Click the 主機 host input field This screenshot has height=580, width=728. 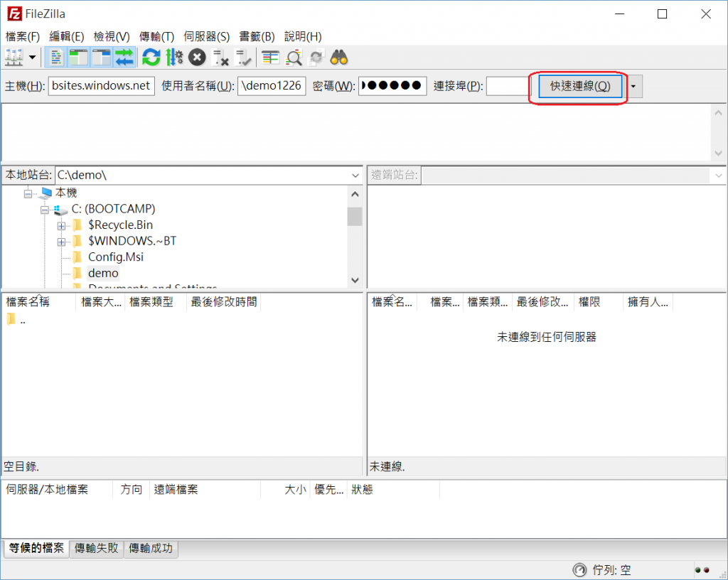tap(101, 86)
